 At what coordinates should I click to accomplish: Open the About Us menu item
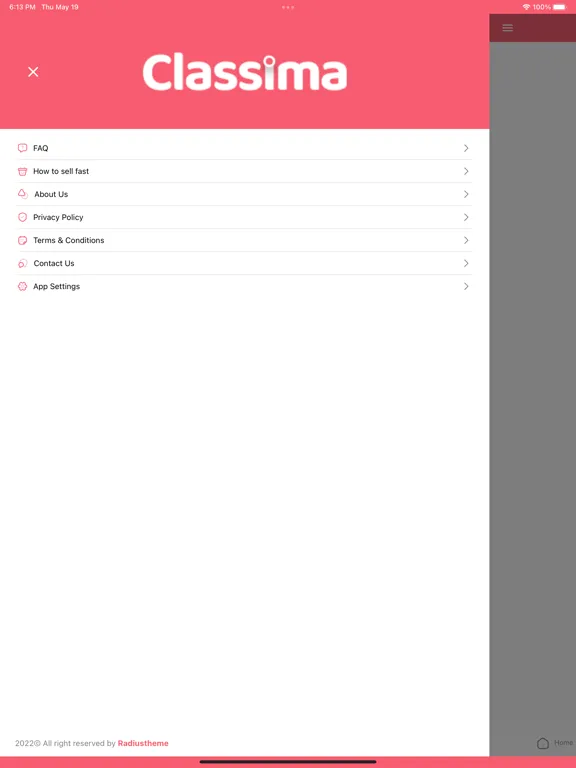pos(244,194)
